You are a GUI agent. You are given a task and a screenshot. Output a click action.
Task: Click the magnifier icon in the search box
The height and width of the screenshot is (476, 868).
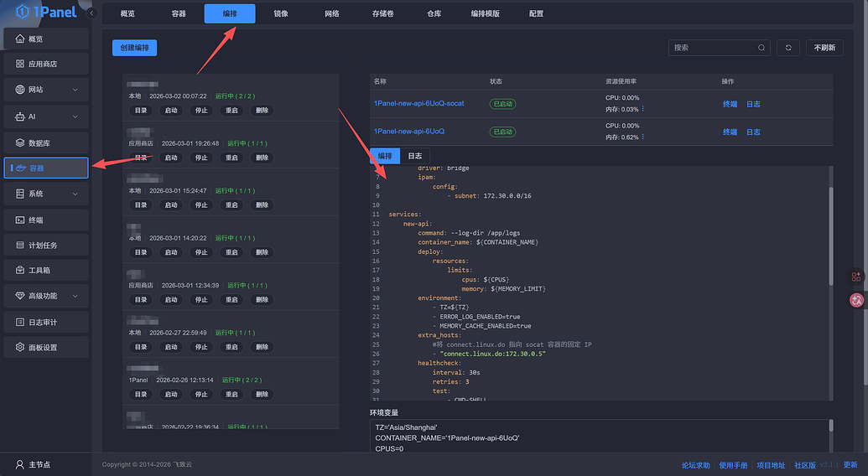tap(761, 48)
